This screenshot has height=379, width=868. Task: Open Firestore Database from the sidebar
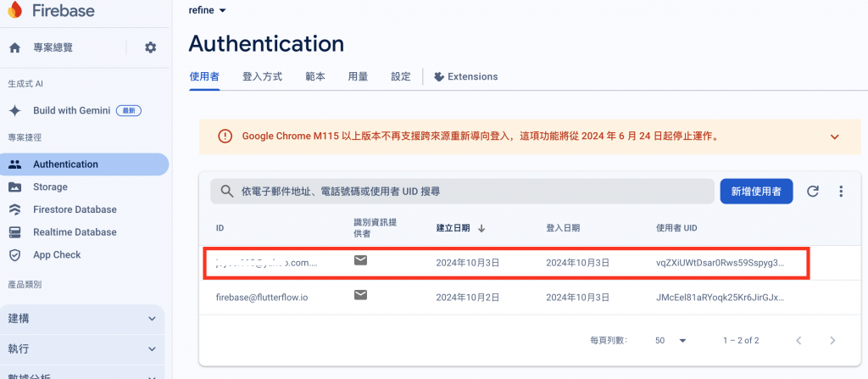tap(75, 209)
